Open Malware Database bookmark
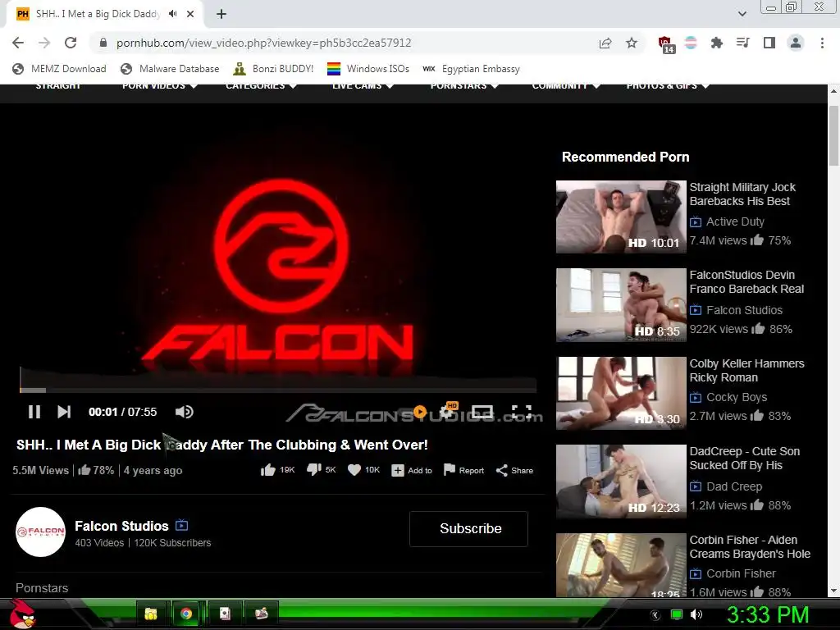The image size is (840, 630). 170,69
